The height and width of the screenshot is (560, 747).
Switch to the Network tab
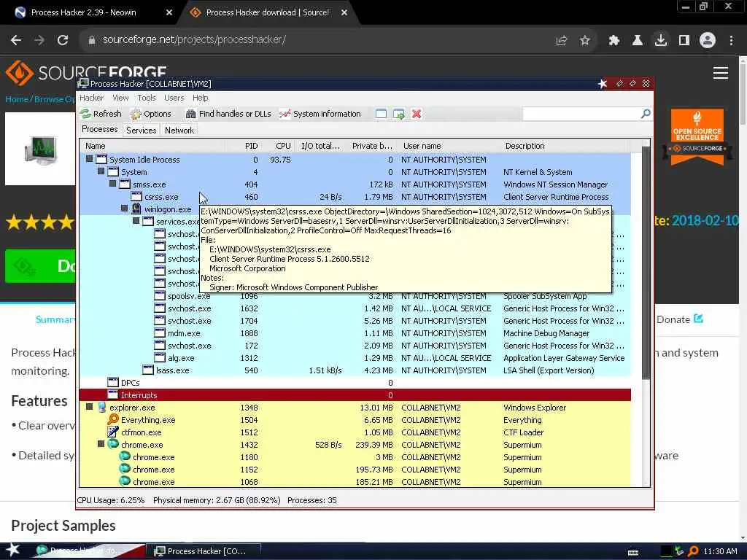(179, 130)
